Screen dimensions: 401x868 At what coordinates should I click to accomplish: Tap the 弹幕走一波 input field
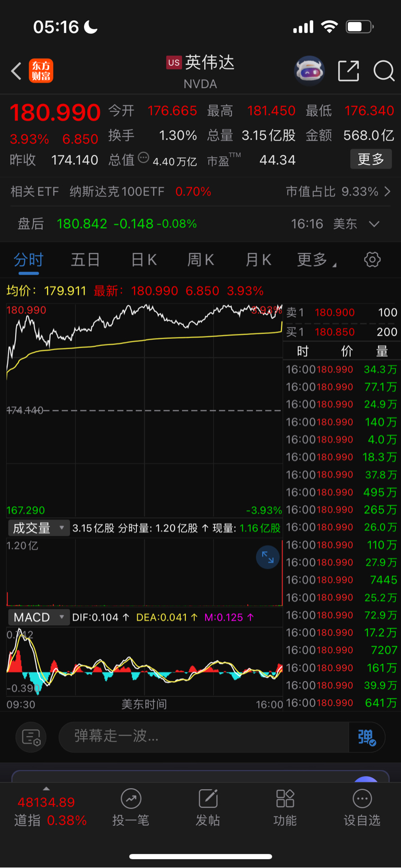pos(204,737)
